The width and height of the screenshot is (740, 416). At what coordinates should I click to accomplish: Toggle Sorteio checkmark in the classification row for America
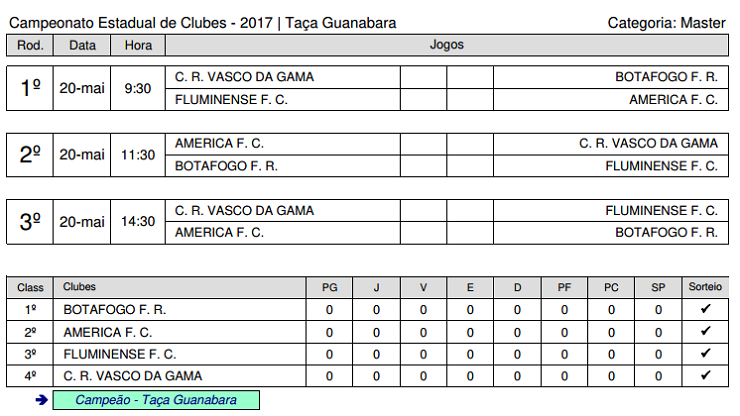pyautogui.click(x=705, y=332)
